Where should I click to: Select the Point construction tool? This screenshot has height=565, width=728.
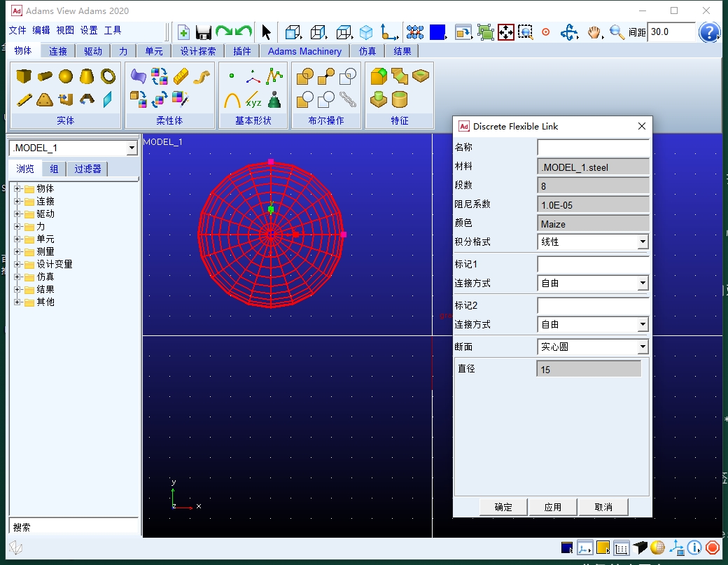tap(232, 76)
